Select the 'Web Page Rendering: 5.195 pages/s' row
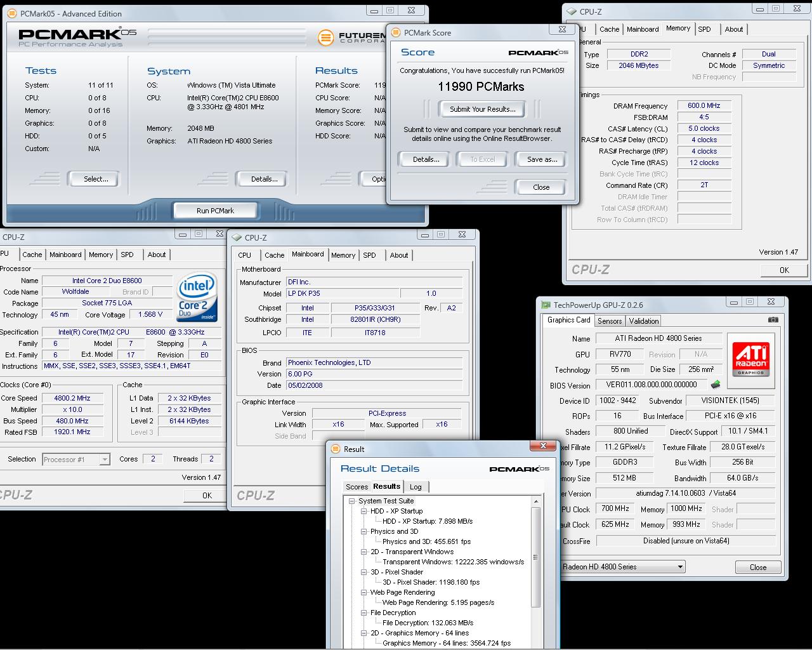 [438, 602]
